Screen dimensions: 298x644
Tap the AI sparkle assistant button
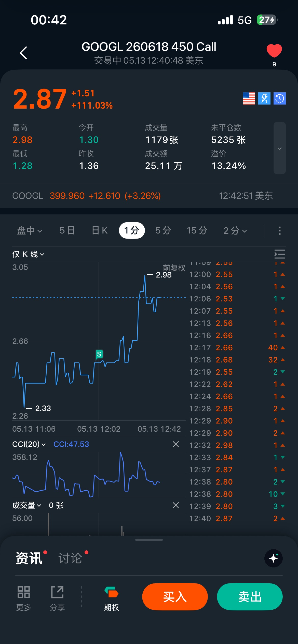pos(274,558)
